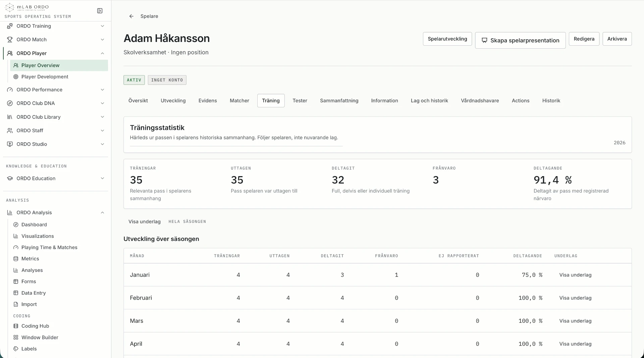Screen dimensions: 644x358
Task: Click the Labels tag icon
Action: coord(16,349)
